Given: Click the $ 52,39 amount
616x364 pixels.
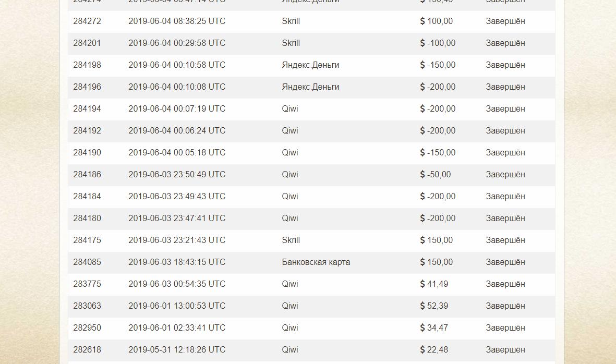Looking at the screenshot, I should pyautogui.click(x=434, y=306).
